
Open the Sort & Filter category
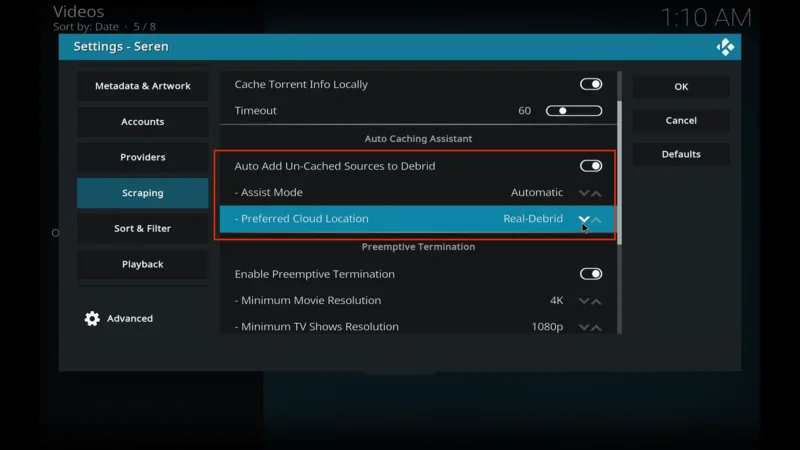pos(142,229)
